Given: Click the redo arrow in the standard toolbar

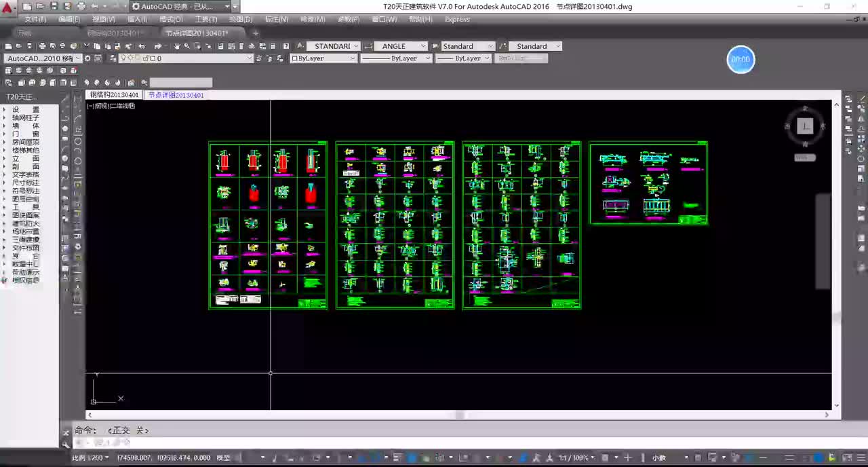Looking at the screenshot, I should click(157, 46).
